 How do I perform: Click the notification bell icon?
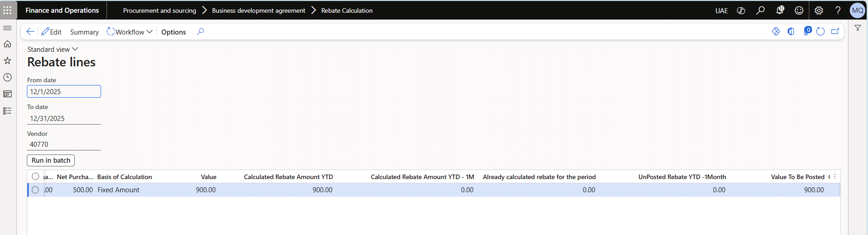point(780,10)
